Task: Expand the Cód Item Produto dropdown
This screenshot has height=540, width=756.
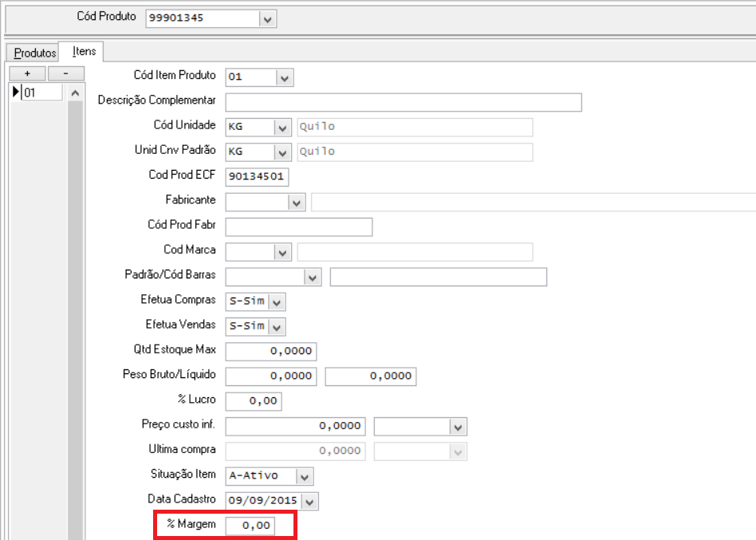Action: click(285, 77)
